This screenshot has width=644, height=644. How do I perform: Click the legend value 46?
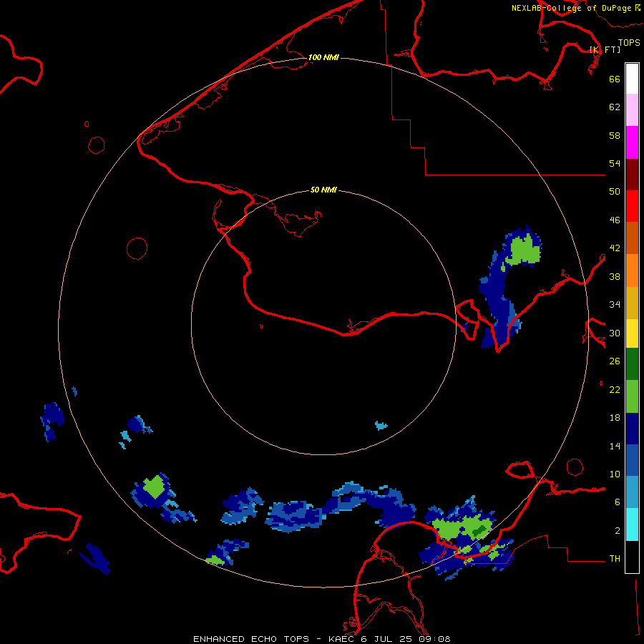click(x=615, y=220)
